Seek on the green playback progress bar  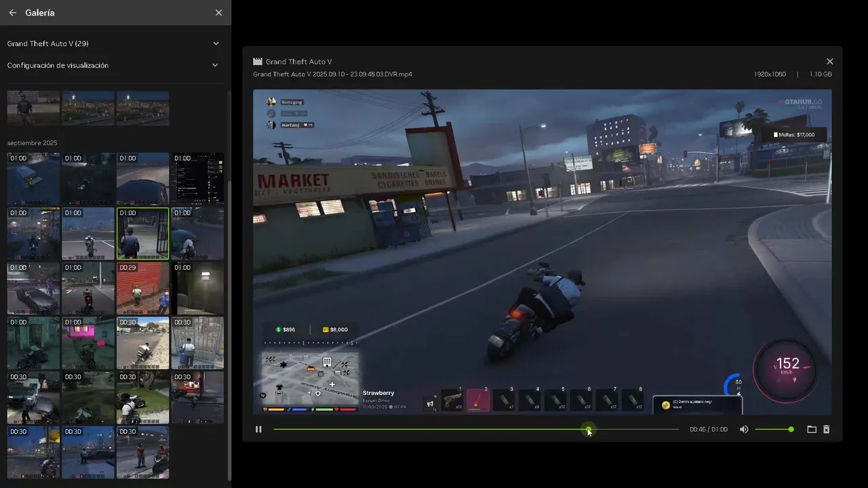(476, 429)
